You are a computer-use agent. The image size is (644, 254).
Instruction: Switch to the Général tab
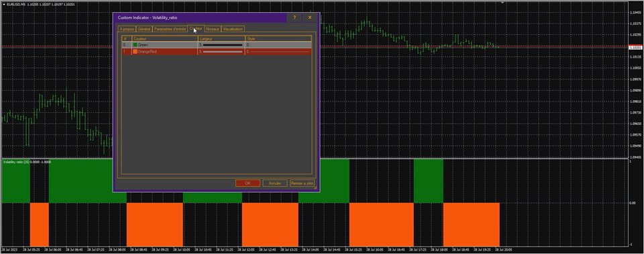point(144,29)
